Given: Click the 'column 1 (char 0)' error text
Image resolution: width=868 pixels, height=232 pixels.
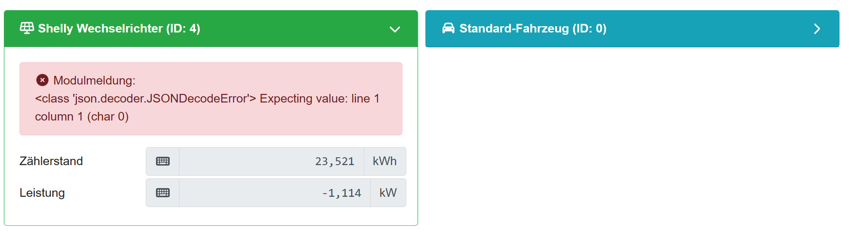Looking at the screenshot, I should pyautogui.click(x=82, y=117).
